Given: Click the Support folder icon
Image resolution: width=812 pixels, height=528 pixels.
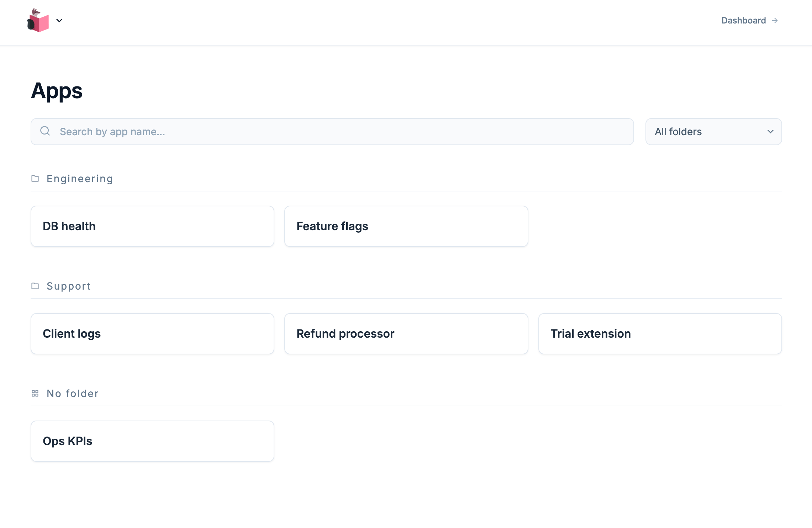Looking at the screenshot, I should tap(35, 286).
